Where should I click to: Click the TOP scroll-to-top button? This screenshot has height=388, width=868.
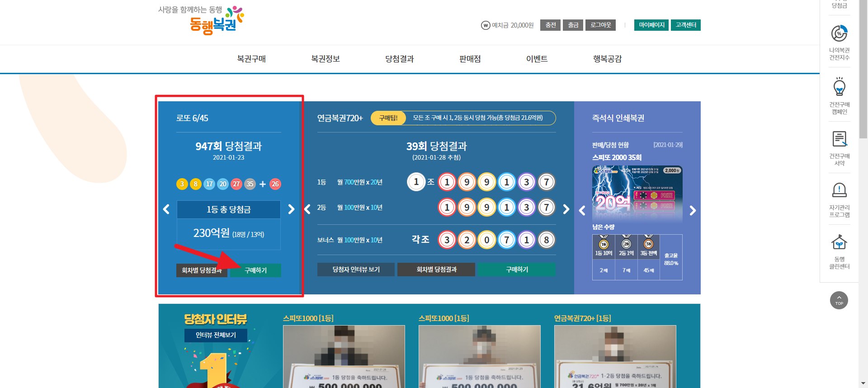(839, 300)
